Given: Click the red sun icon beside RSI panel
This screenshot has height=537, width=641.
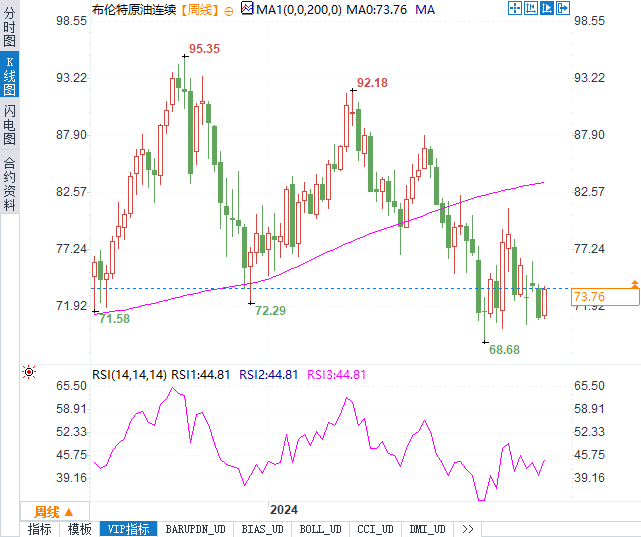Looking at the screenshot, I should [29, 372].
